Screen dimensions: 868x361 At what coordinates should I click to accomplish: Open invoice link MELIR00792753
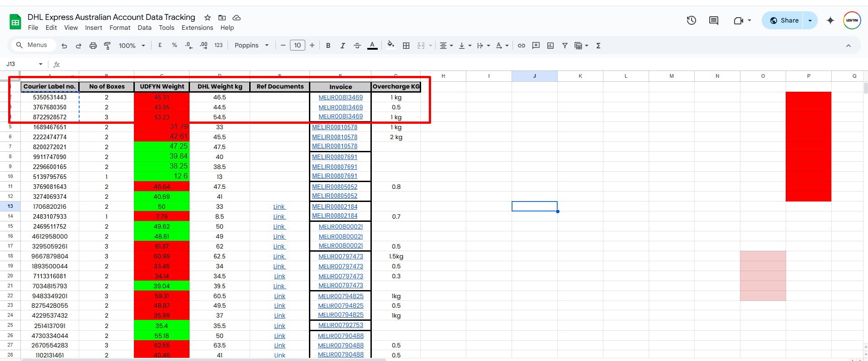pyautogui.click(x=341, y=325)
